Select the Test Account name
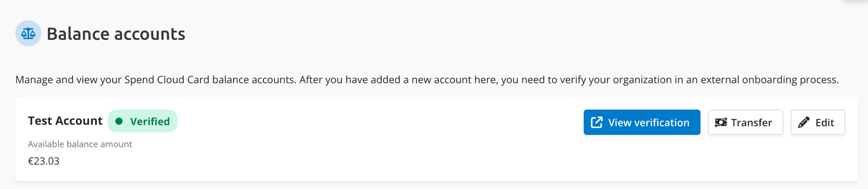The height and width of the screenshot is (189, 868). (x=65, y=121)
